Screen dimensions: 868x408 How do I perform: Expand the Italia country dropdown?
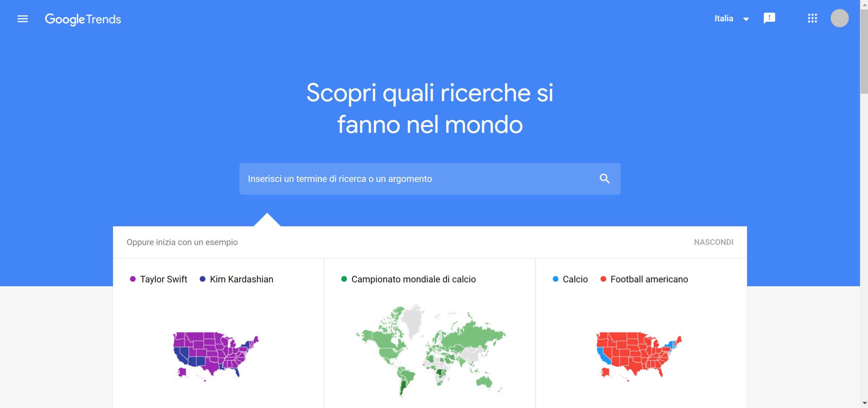pos(731,18)
